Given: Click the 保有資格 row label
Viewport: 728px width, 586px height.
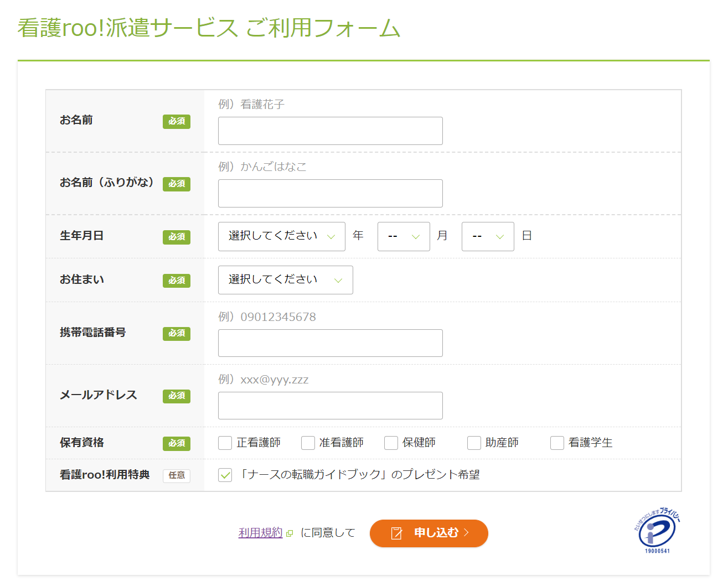Looking at the screenshot, I should pyautogui.click(x=82, y=443).
